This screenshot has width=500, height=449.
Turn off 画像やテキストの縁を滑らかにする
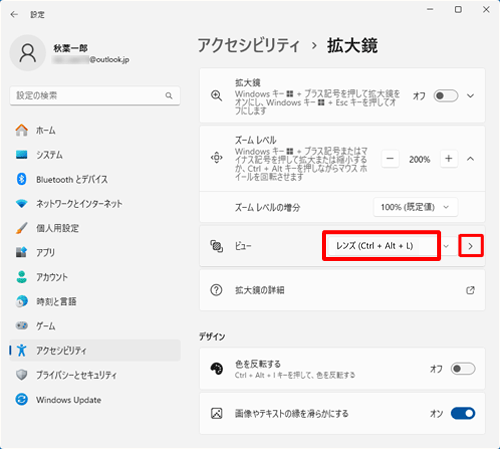coord(463,413)
